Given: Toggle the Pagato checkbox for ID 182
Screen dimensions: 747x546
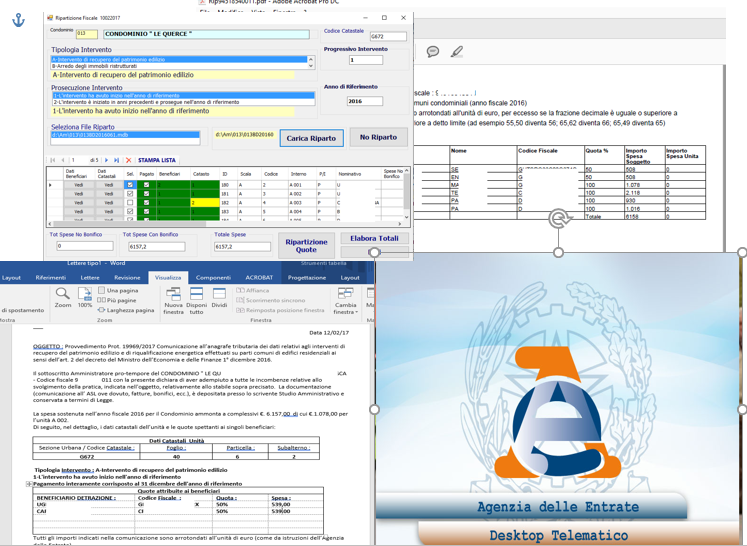Looking at the screenshot, I should (146, 202).
